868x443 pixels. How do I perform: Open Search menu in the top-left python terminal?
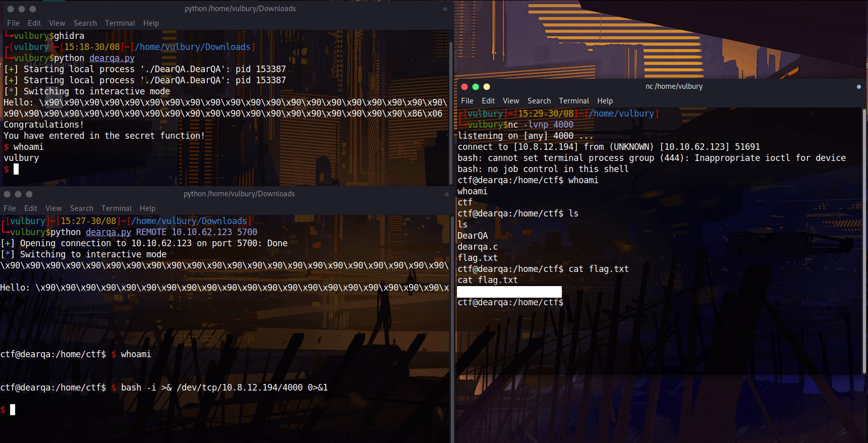point(85,23)
